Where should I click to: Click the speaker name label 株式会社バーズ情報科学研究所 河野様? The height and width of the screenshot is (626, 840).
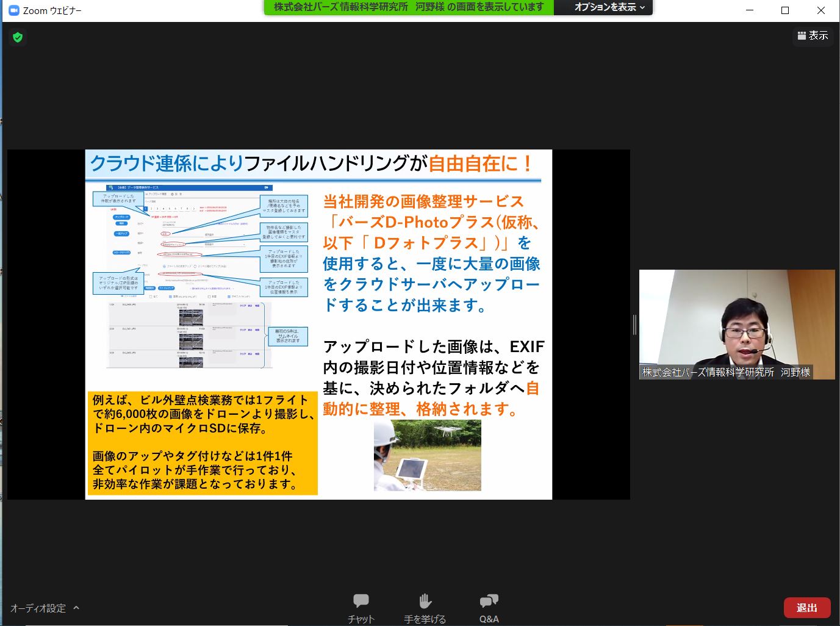click(726, 372)
